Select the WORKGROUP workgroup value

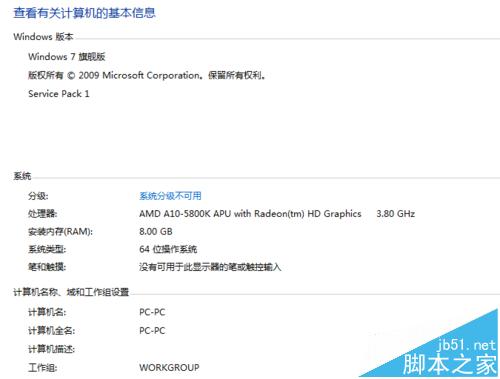coord(169,367)
